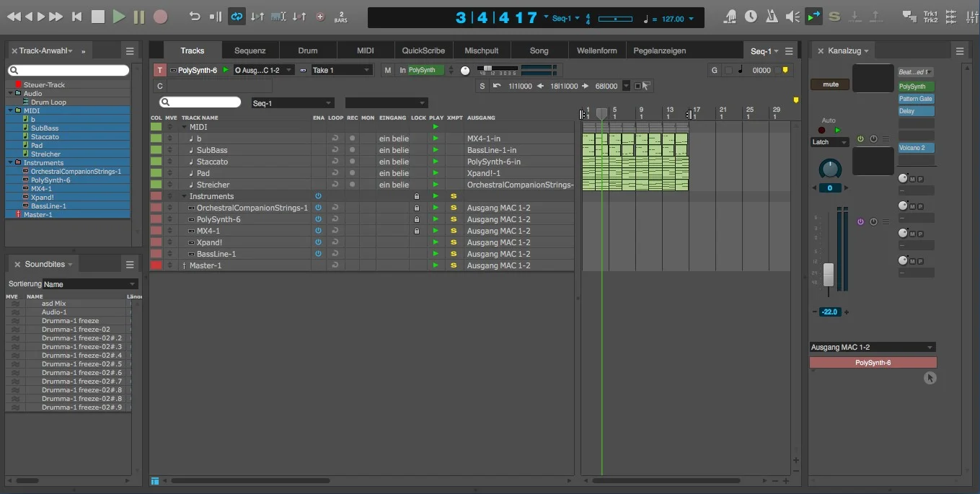Open the Take 1 dropdown
This screenshot has height=494, width=980.
point(342,70)
